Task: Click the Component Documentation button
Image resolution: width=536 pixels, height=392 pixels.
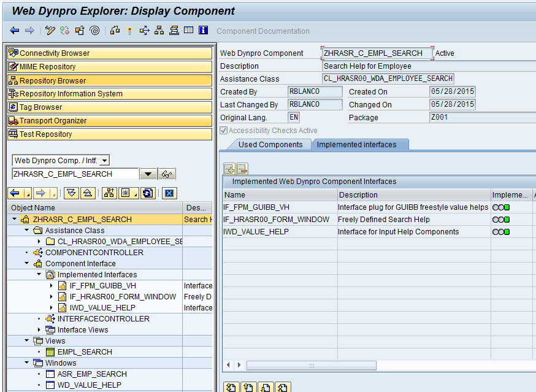Action: coord(262,31)
